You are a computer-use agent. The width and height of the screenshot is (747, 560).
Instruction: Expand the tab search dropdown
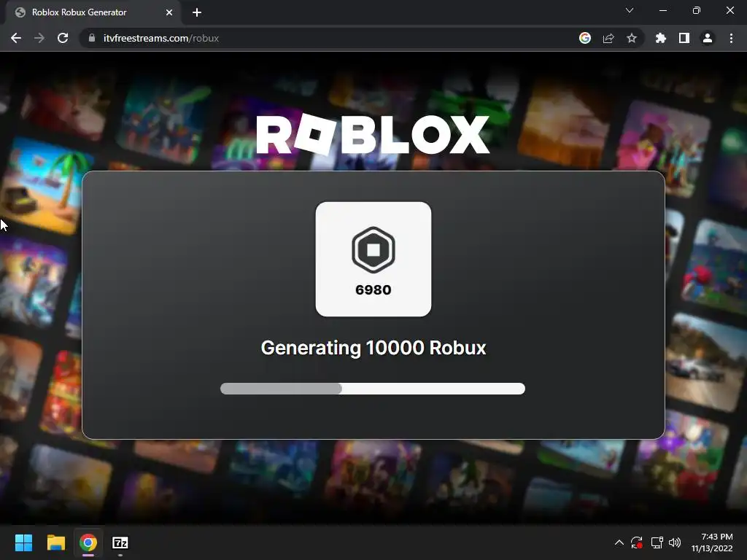pos(630,10)
